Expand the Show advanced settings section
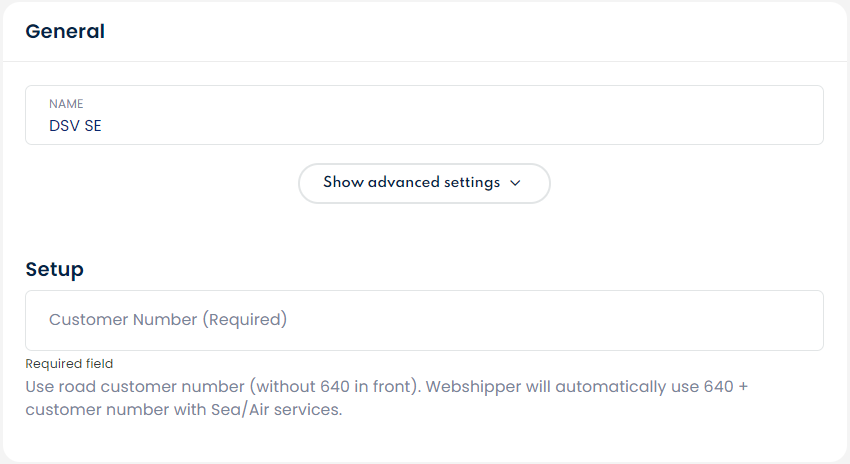 pyautogui.click(x=424, y=183)
